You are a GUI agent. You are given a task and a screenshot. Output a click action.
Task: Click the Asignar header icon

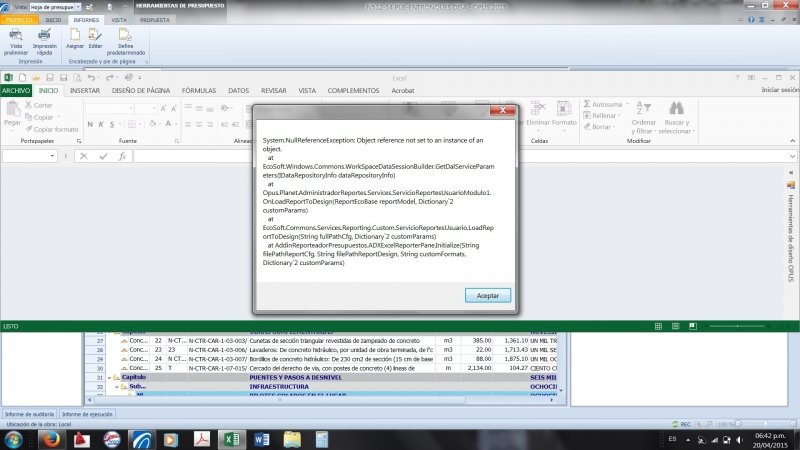[75, 36]
